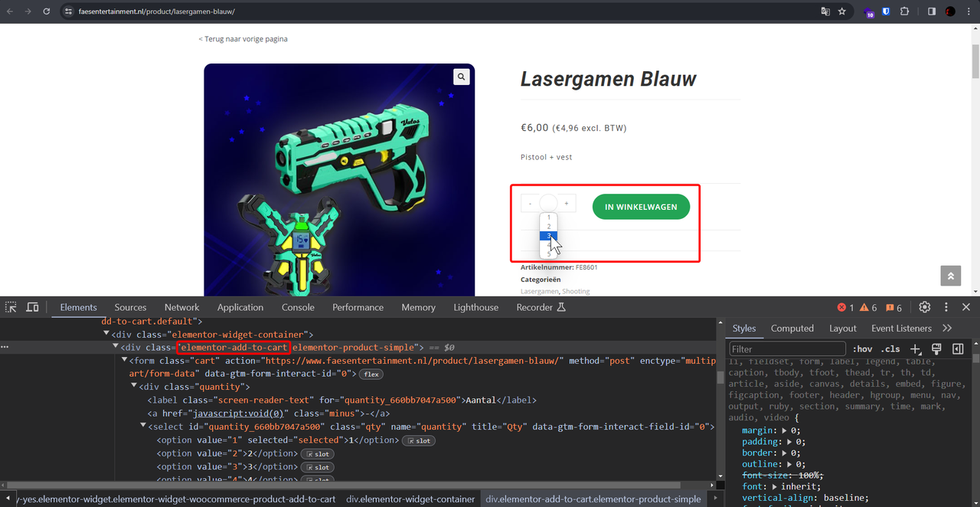Collapse the elementor-widget-container div node
Image resolution: width=980 pixels, height=507 pixels.
107,334
